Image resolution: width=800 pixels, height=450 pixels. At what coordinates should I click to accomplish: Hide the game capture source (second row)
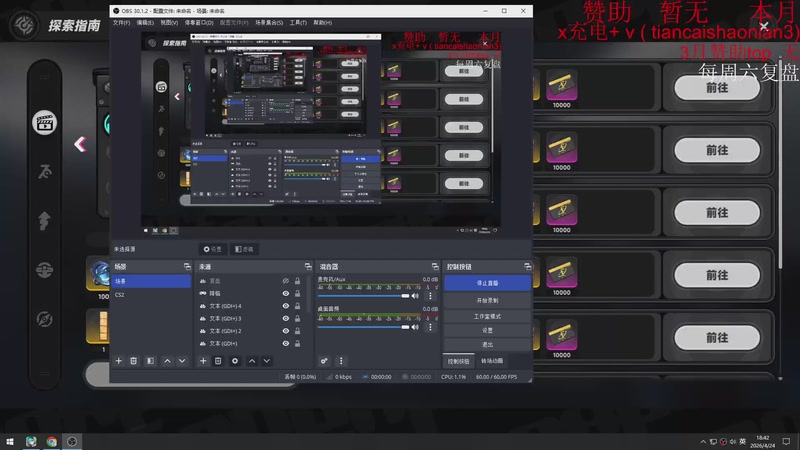click(286, 293)
